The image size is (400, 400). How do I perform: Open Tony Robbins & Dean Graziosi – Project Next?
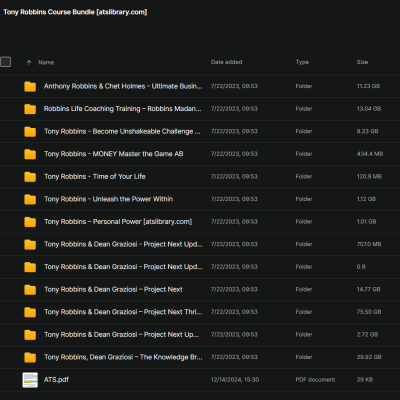(113, 289)
